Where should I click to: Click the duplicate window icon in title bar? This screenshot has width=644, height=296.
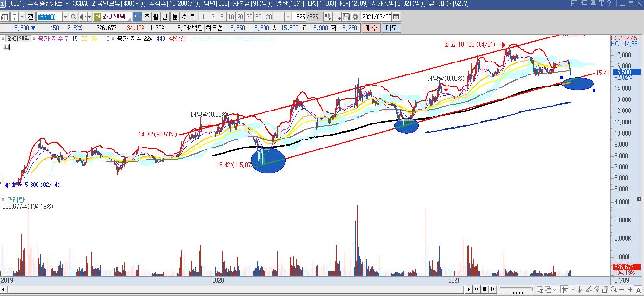click(x=584, y=4)
